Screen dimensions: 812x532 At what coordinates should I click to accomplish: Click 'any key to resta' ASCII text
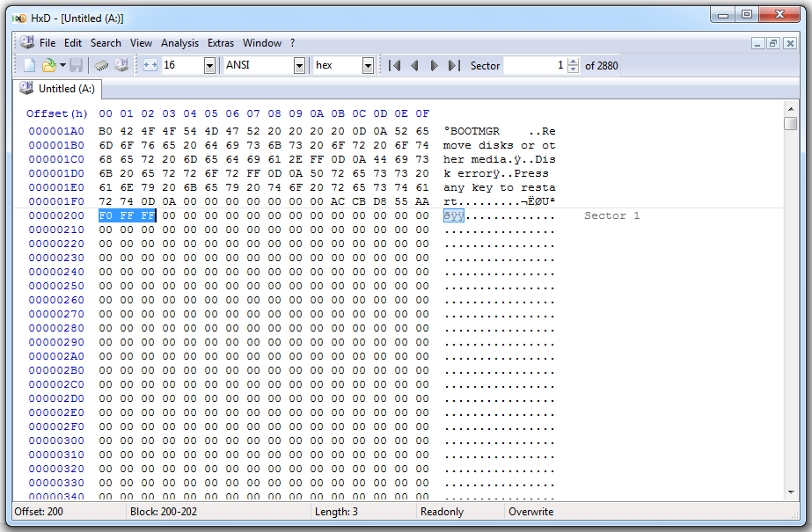[x=499, y=187]
